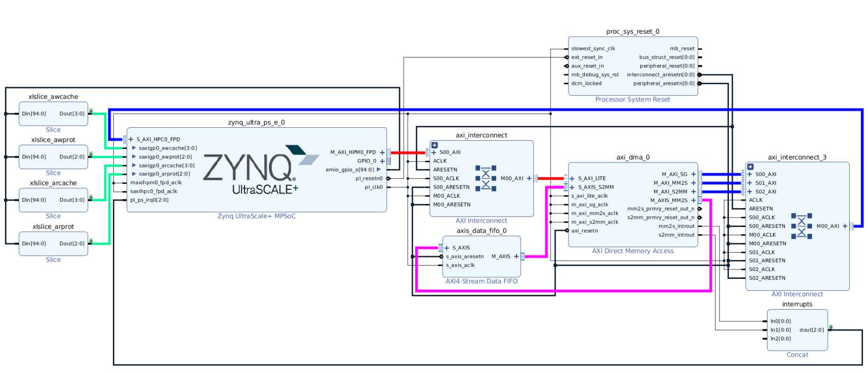Select the xlslice_arcache block title
Viewport: 868px width, 373px height.
[x=53, y=183]
